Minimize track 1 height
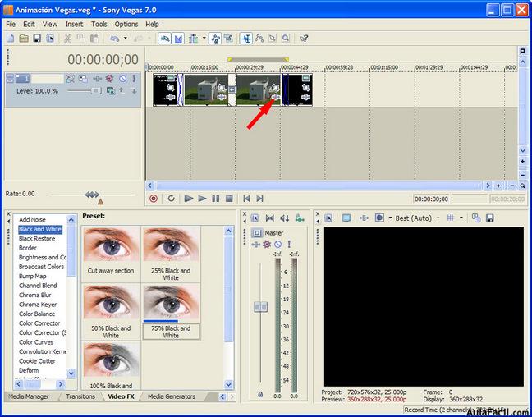 [10, 76]
